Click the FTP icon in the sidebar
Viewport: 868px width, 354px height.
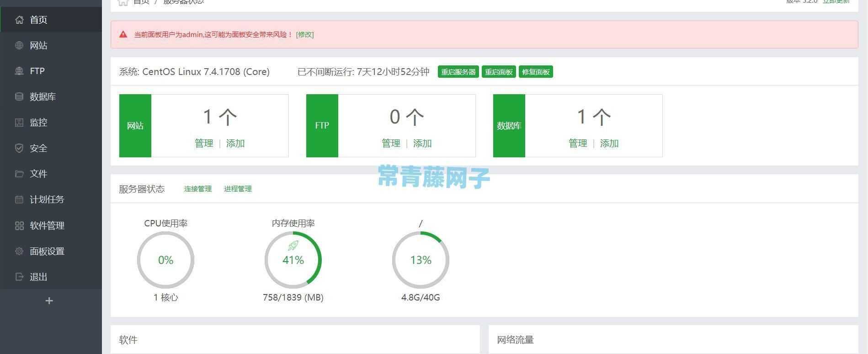pos(19,71)
